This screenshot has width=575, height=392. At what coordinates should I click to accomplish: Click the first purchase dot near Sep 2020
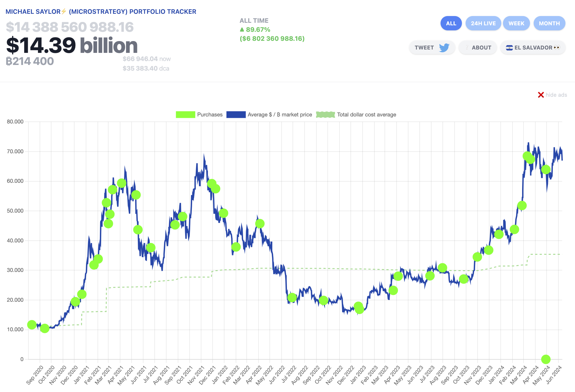click(x=32, y=325)
